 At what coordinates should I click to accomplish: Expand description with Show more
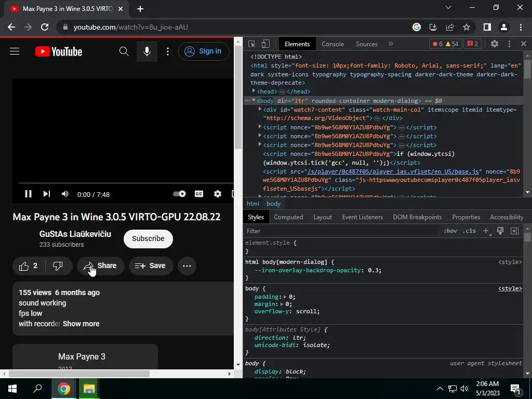81,324
